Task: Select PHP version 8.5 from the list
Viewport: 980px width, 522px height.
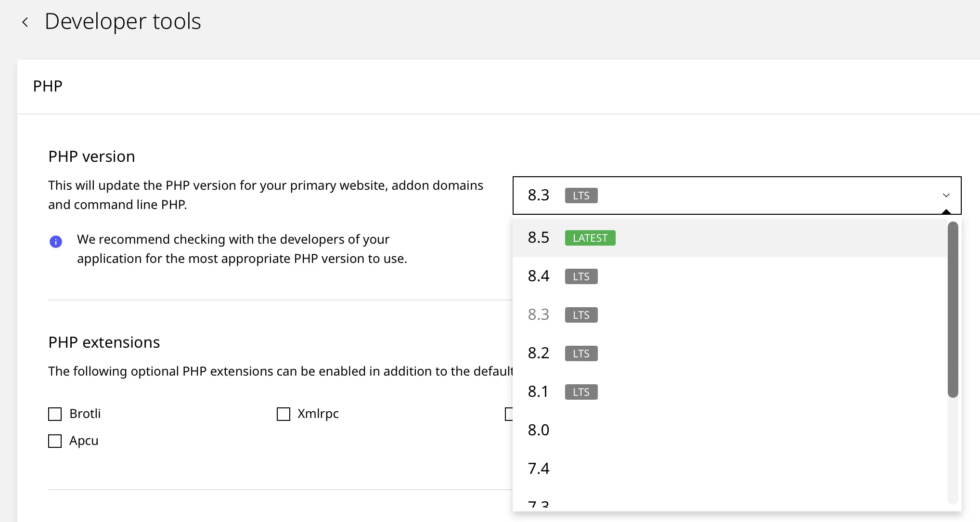Action: [x=538, y=237]
